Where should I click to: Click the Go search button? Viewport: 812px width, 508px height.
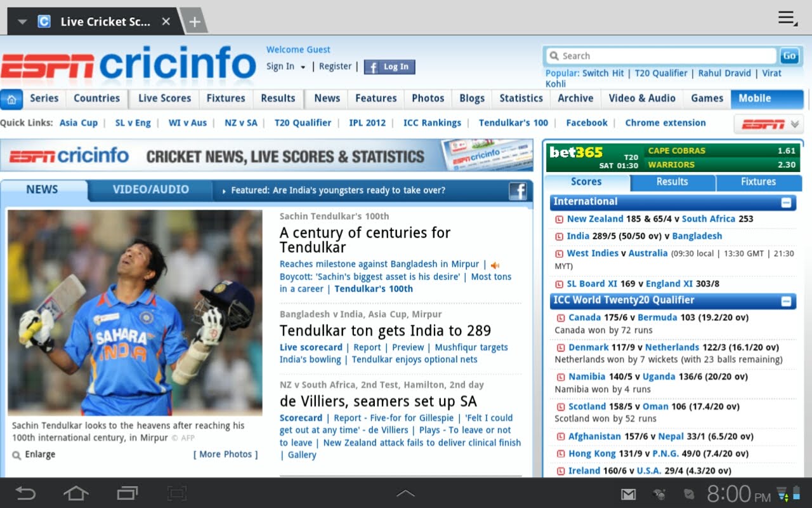coord(789,56)
